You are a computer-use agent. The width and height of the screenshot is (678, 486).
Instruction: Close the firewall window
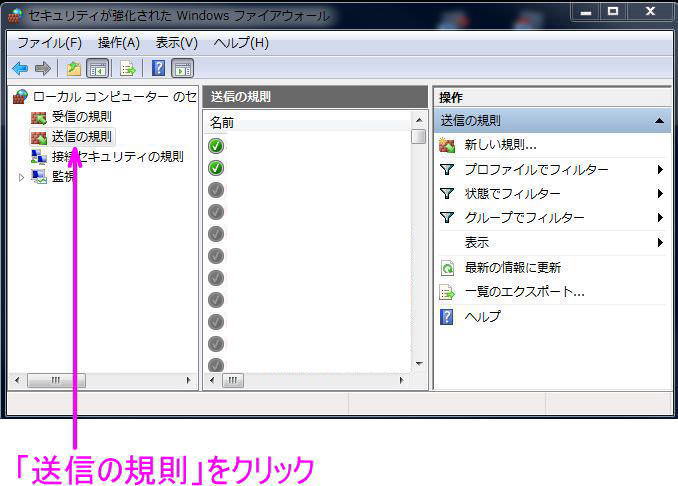click(x=650, y=12)
